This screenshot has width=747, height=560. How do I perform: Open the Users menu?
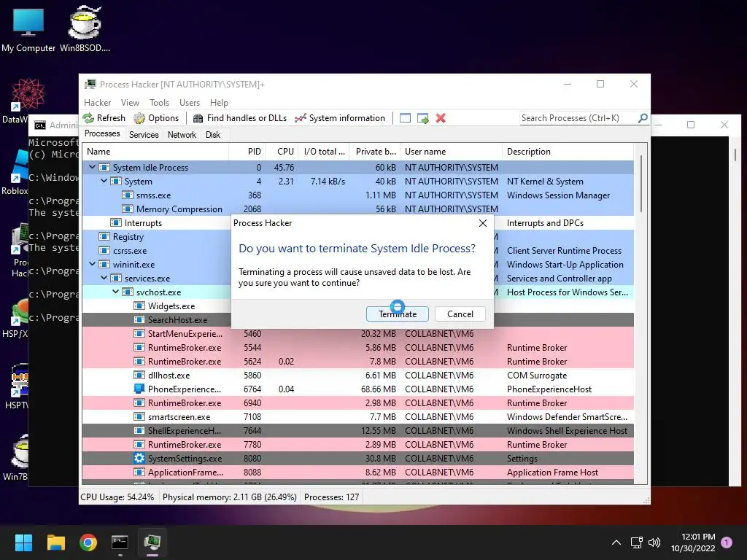click(190, 102)
